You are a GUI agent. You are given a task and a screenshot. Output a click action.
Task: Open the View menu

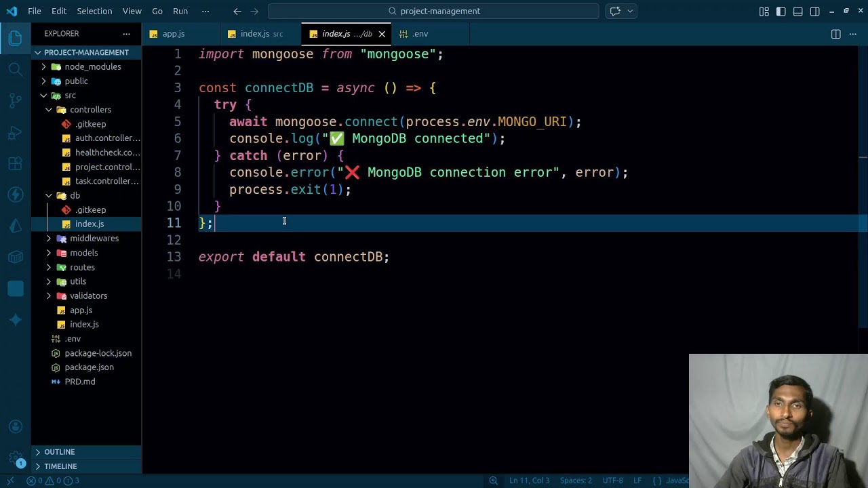point(132,11)
